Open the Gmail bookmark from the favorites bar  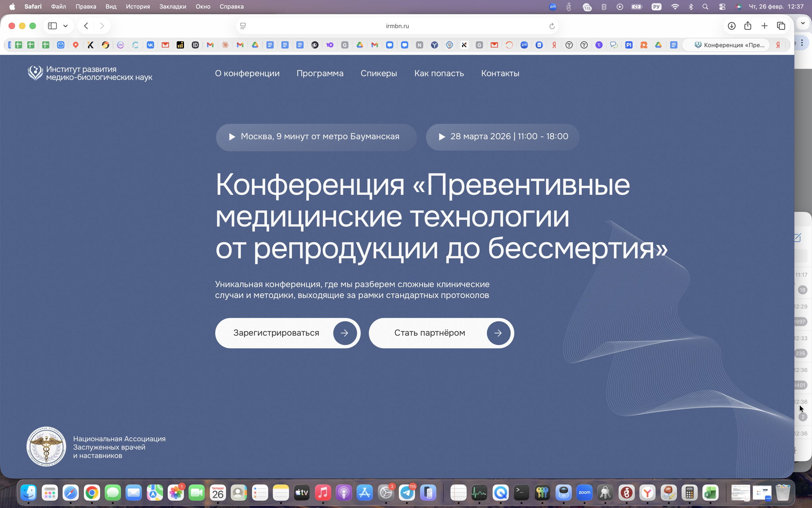point(210,45)
